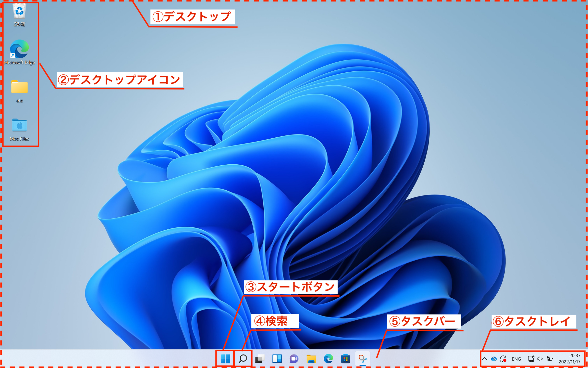Click the network status tray icon

[531, 359]
